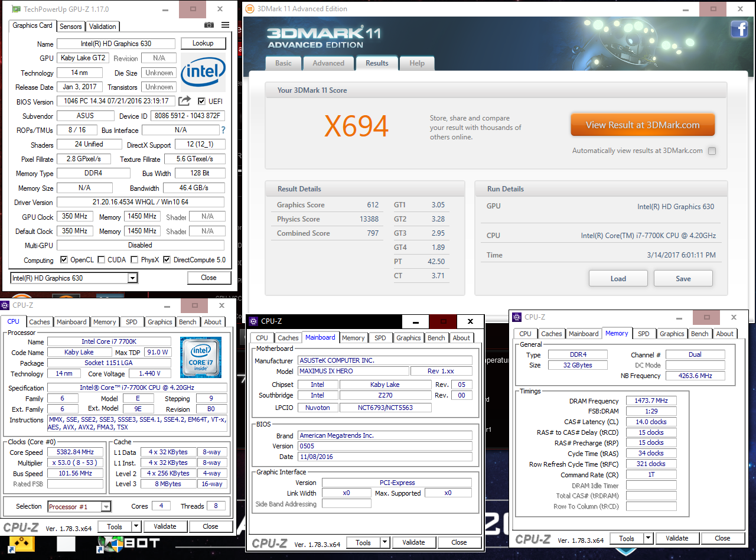Click the CPU-Z CPU window title icon
This screenshot has height=560, width=756.
point(5,305)
